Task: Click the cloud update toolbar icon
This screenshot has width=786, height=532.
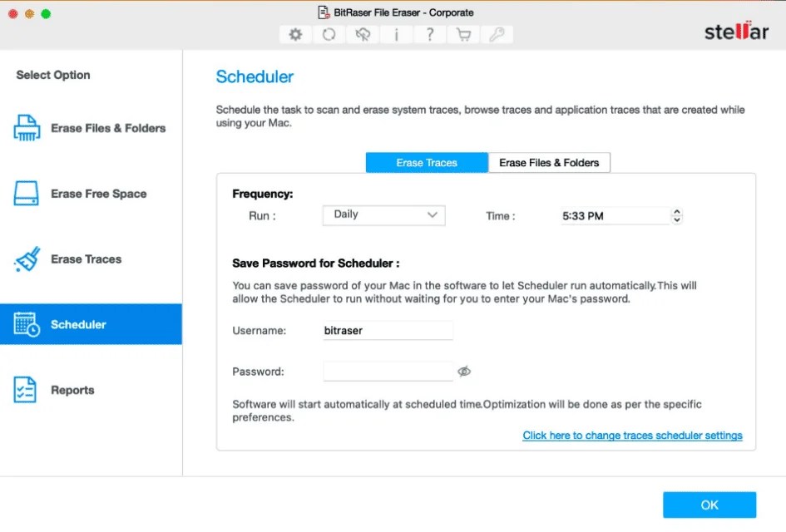Action: tap(363, 35)
